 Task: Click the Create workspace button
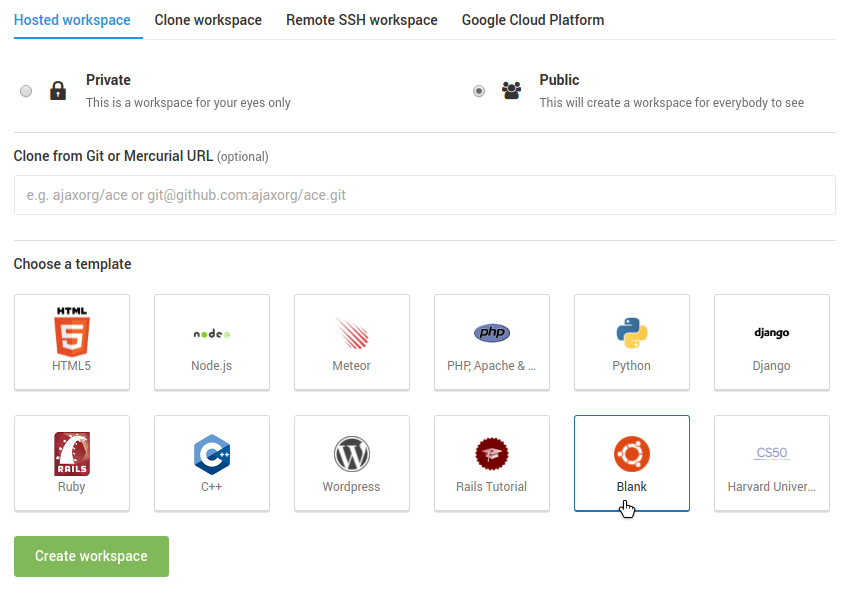click(92, 556)
